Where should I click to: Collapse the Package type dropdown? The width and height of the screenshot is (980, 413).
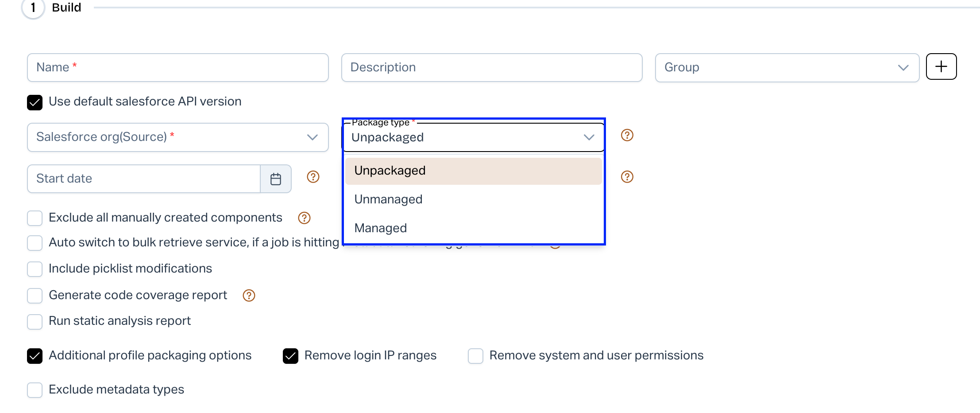(x=588, y=137)
